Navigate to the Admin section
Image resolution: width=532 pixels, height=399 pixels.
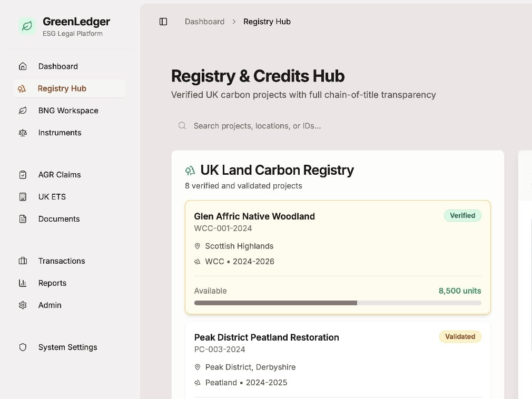(50, 305)
